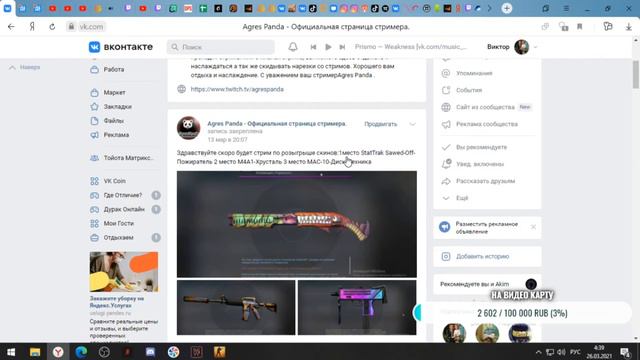Click the Agres Panda post avatar
This screenshot has width=640, height=360.
[x=188, y=128]
